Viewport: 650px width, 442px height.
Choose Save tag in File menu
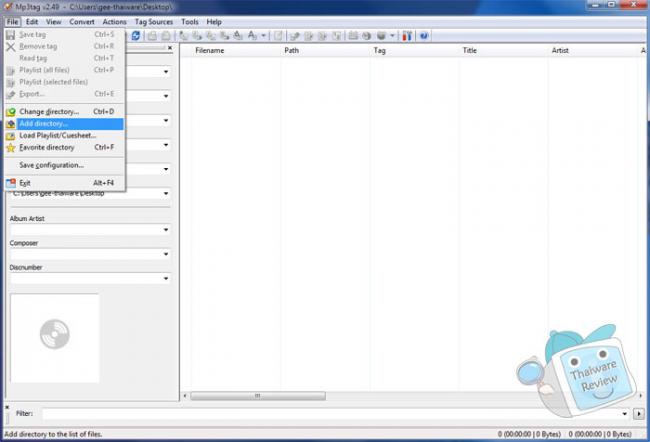tap(65, 34)
